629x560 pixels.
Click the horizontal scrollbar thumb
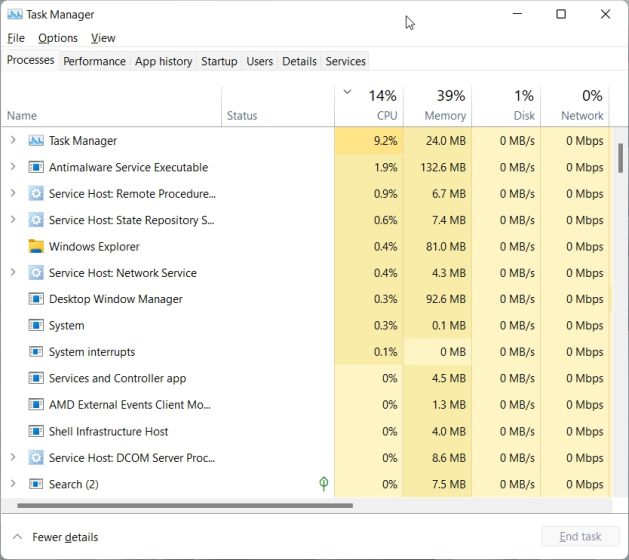[x=185, y=505]
